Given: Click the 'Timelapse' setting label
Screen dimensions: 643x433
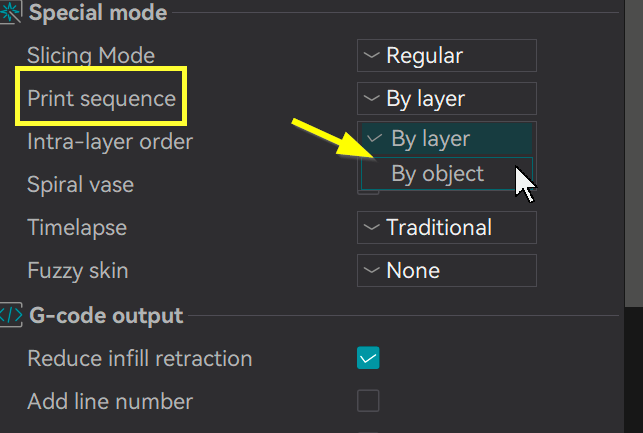Looking at the screenshot, I should 77,227.
